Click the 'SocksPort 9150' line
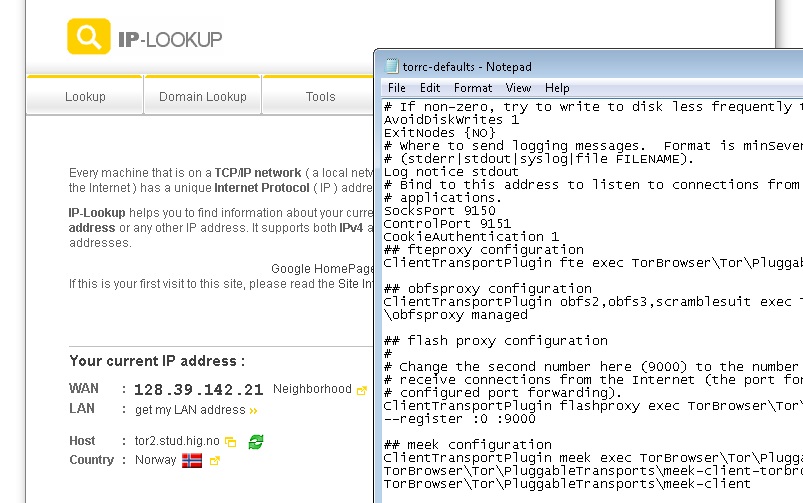The width and height of the screenshot is (803, 503). [439, 211]
